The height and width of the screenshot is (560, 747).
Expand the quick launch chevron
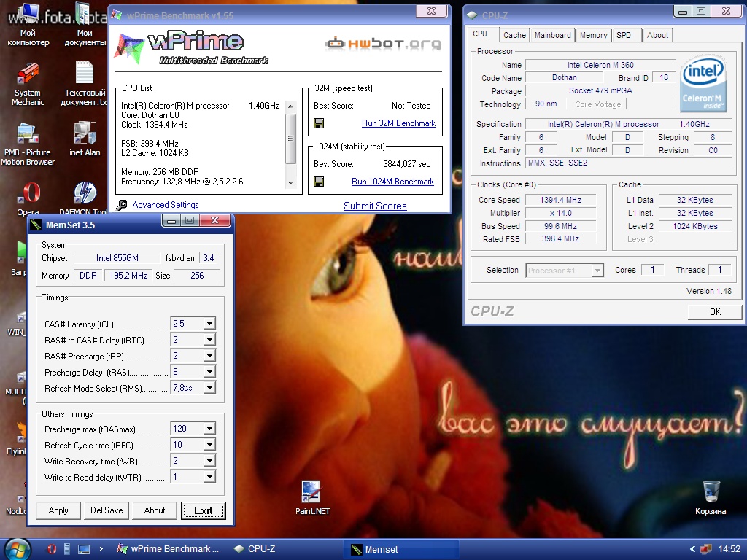click(101, 549)
